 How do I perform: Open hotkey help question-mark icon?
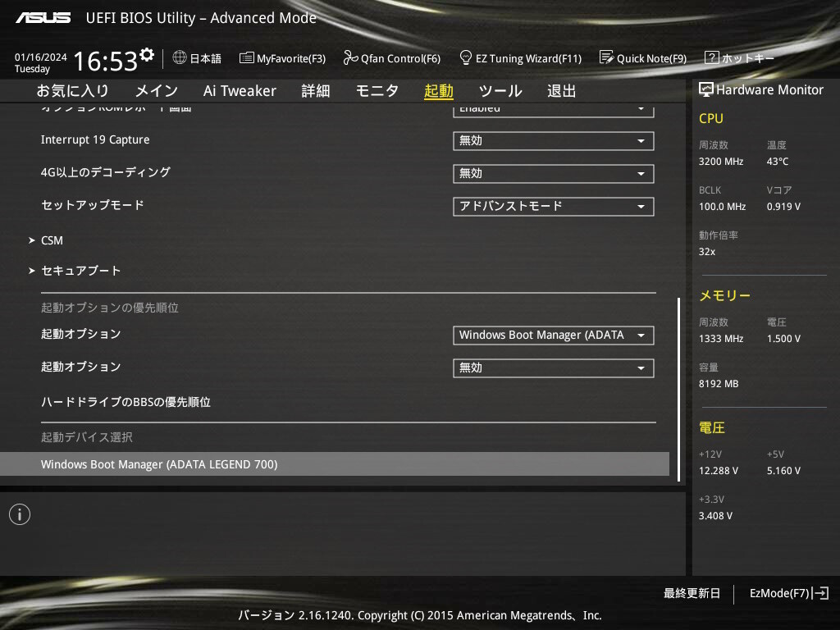(711, 57)
